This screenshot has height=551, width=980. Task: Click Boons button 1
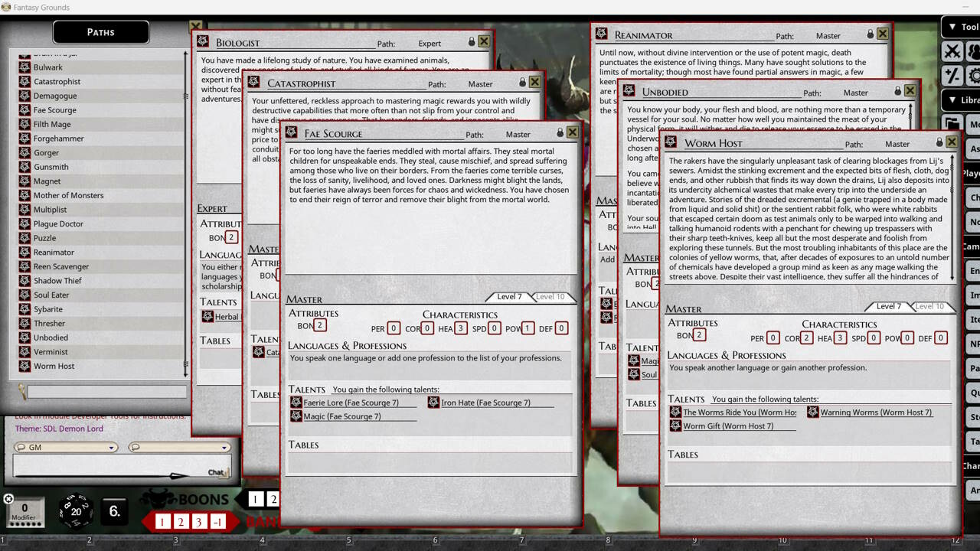[x=256, y=500]
